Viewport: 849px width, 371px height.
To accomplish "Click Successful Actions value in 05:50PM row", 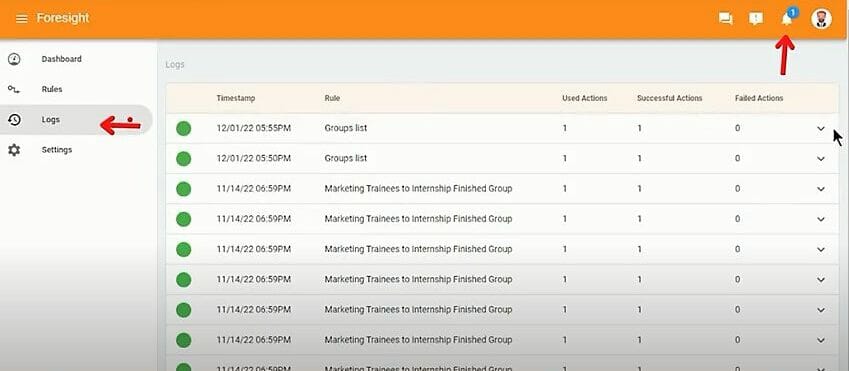I will coord(639,159).
